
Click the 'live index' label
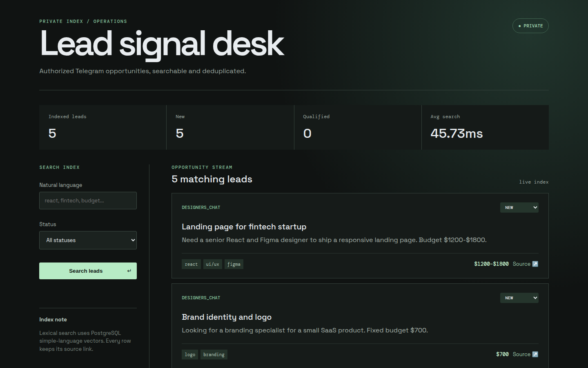[534, 182]
